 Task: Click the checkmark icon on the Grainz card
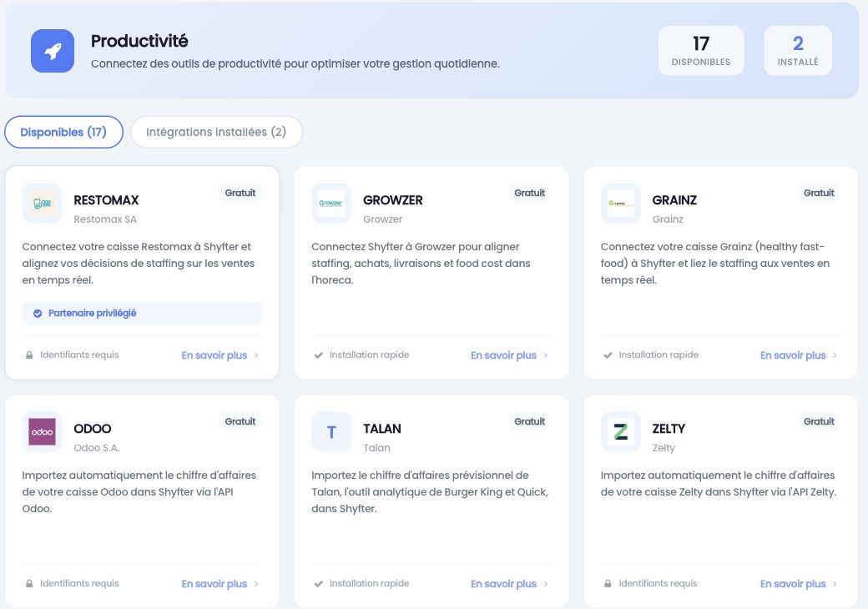coord(608,355)
